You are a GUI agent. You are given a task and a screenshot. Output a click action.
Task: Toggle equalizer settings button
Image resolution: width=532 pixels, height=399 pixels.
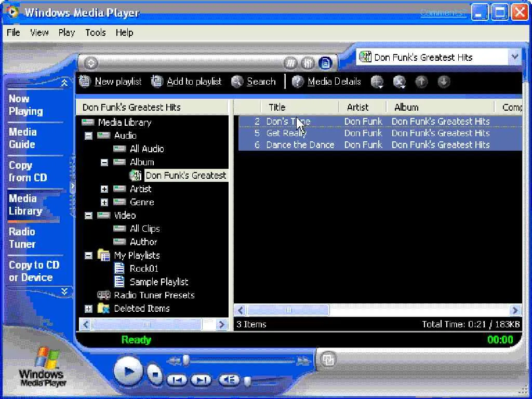click(x=308, y=63)
